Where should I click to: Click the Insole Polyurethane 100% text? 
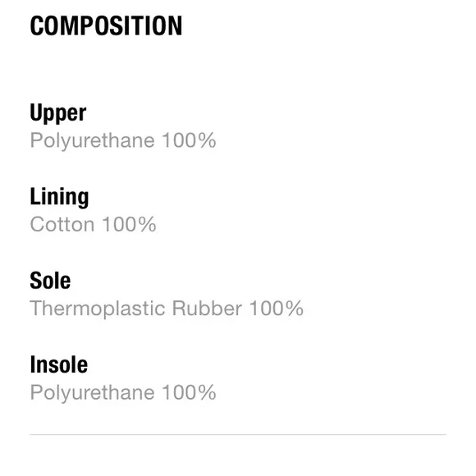point(123,393)
